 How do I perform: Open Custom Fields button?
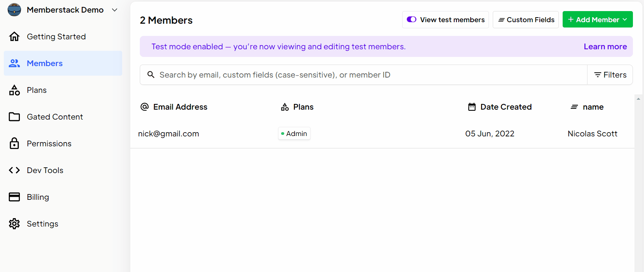[526, 19]
